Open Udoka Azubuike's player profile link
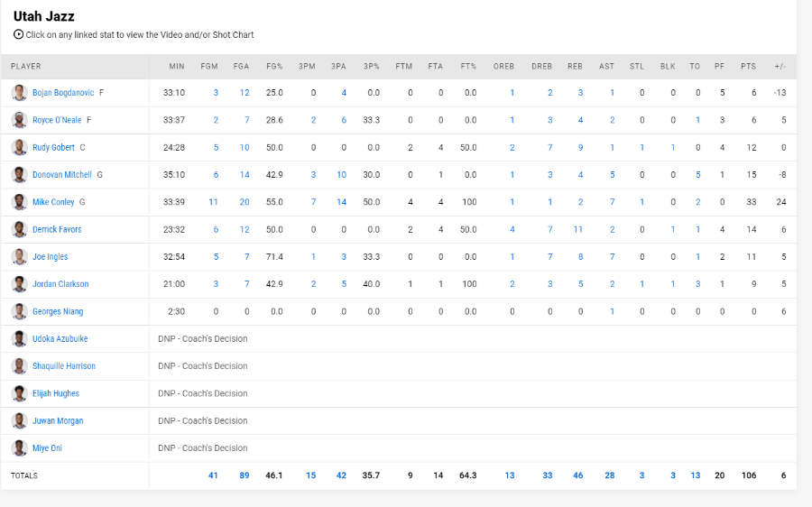The image size is (812, 507). pyautogui.click(x=60, y=338)
